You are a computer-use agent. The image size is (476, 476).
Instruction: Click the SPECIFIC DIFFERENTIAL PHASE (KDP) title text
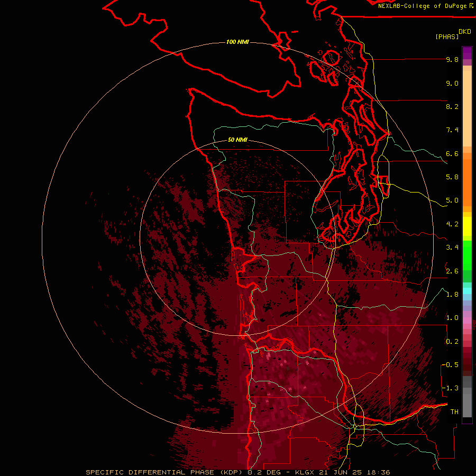pos(164,472)
